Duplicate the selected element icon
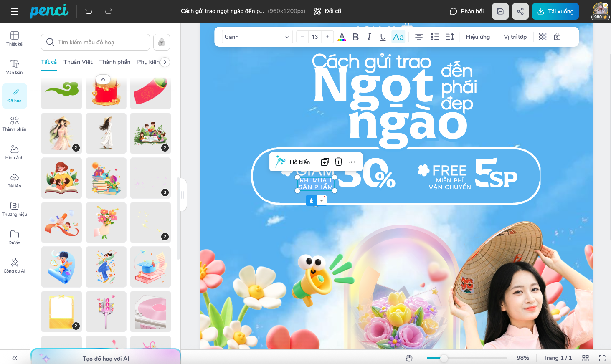The width and height of the screenshot is (611, 364). [325, 162]
